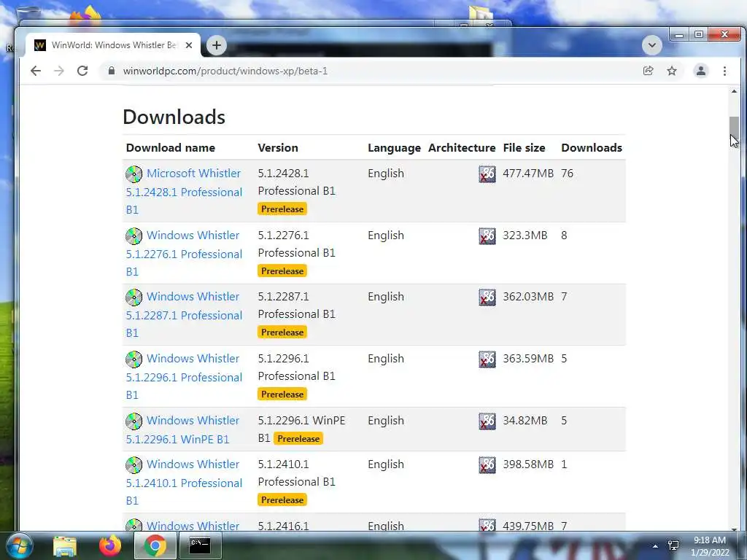The height and width of the screenshot is (560, 747).
Task: Go back using the browser back arrow
Action: point(36,71)
